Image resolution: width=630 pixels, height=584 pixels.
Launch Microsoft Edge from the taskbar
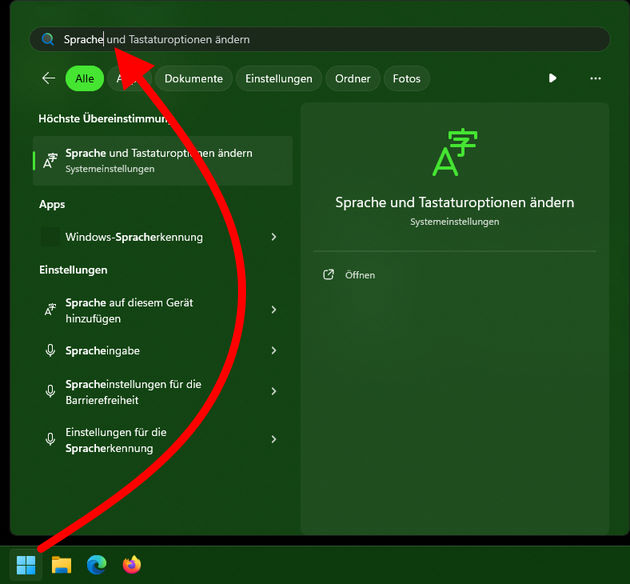(x=97, y=565)
